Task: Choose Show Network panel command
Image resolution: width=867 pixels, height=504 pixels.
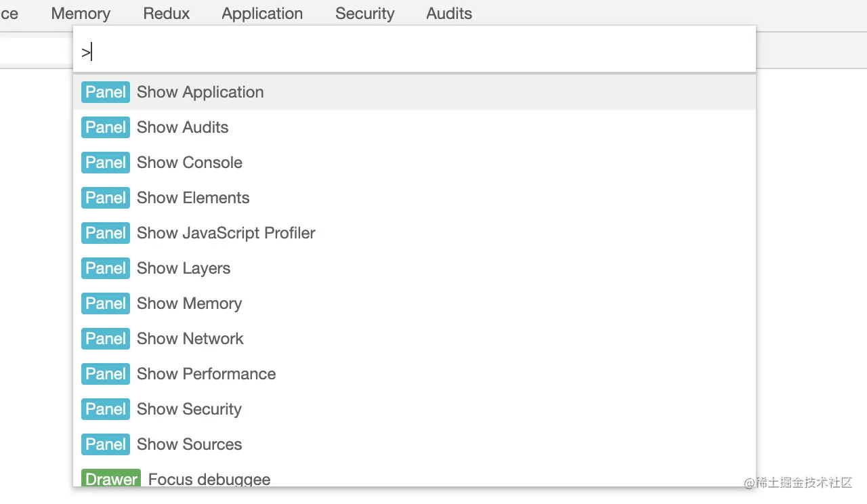Action: (190, 339)
